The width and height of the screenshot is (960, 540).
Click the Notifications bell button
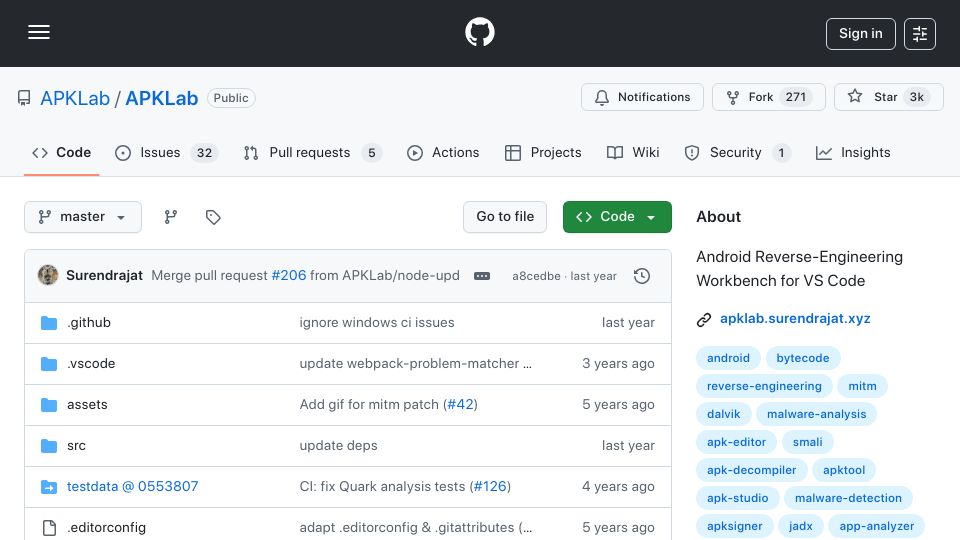click(x=642, y=97)
